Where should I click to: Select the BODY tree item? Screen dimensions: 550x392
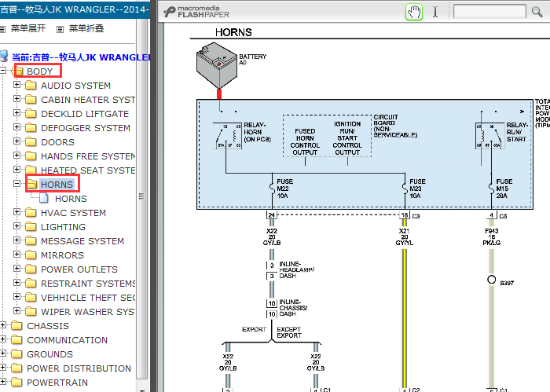click(x=39, y=71)
